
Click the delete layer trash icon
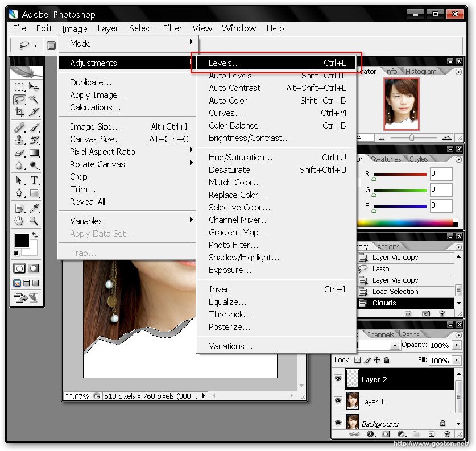coord(448,435)
